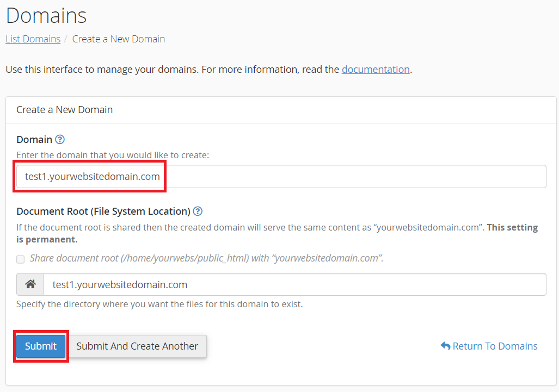
Task: Click the help icon next to Domain
Action: tap(60, 140)
